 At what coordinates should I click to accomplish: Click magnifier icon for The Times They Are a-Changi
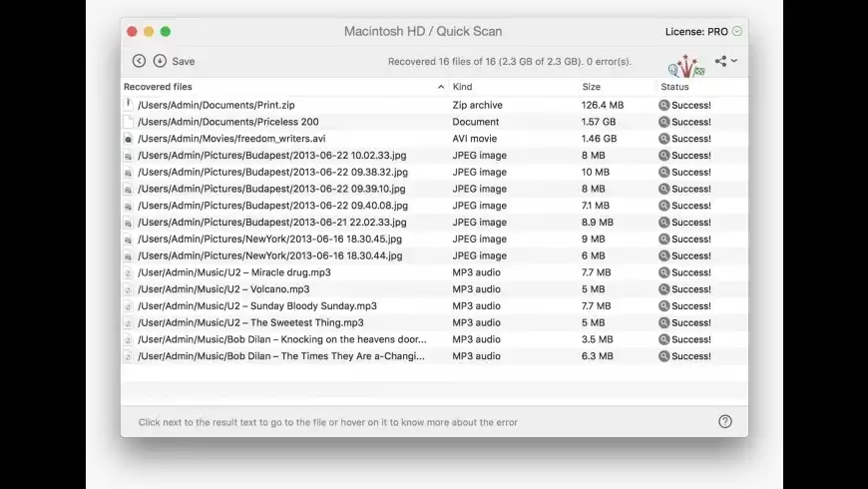pos(664,356)
